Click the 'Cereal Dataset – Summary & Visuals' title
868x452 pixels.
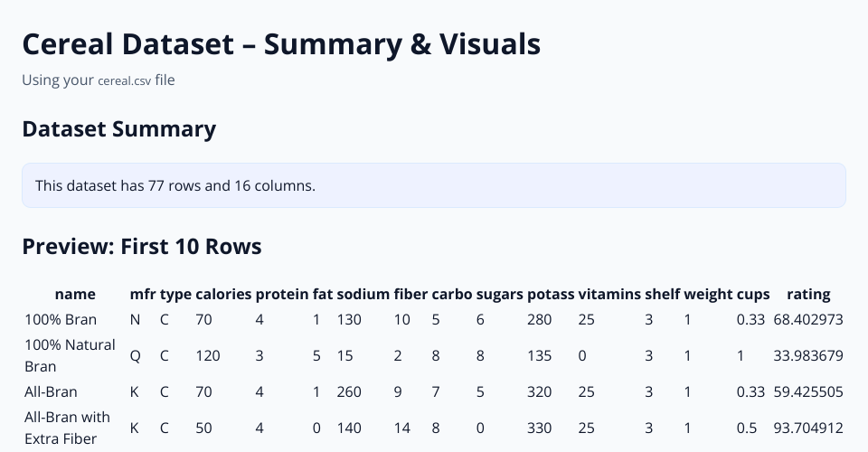point(281,43)
